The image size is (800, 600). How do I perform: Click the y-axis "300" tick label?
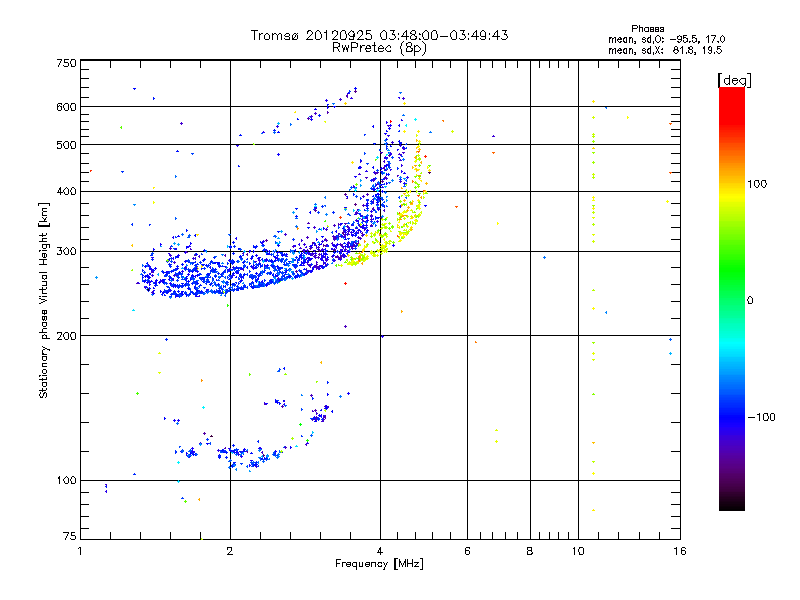click(x=66, y=251)
